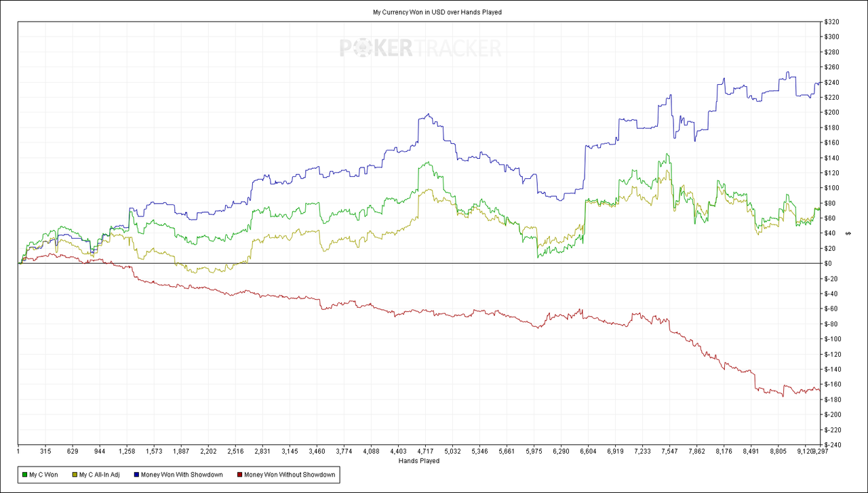The height and width of the screenshot is (493, 868).
Task: Click the $-160 y-axis value
Action: coord(832,384)
